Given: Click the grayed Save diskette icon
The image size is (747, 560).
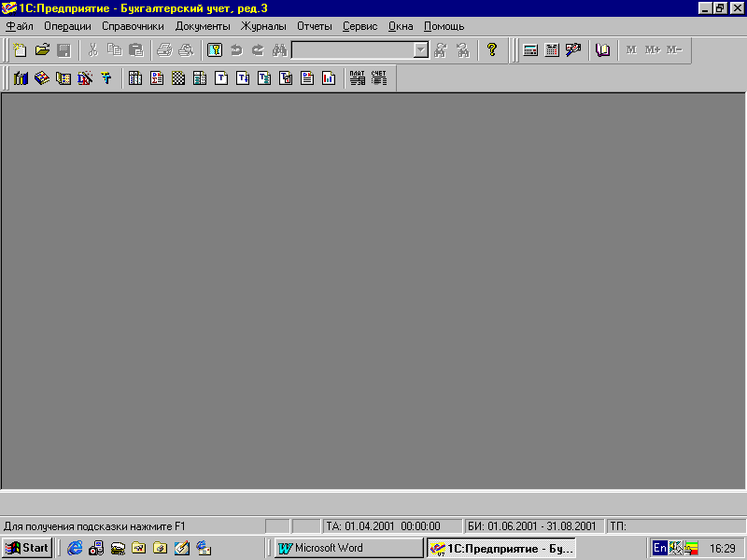Looking at the screenshot, I should 63,50.
